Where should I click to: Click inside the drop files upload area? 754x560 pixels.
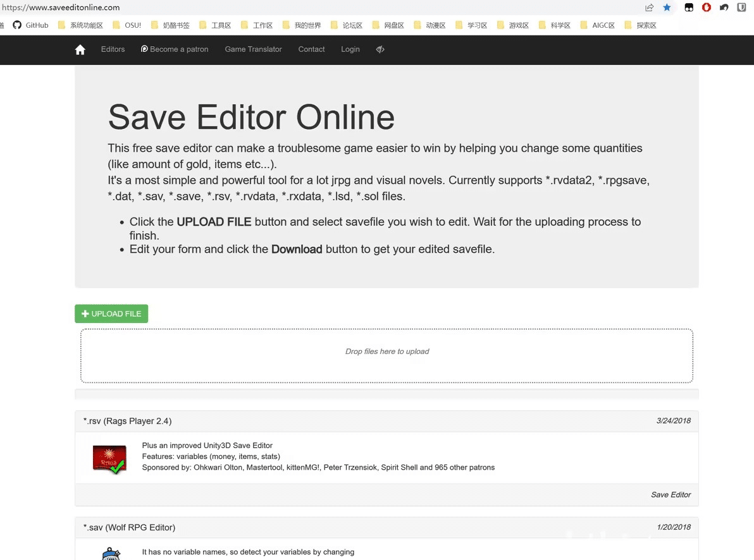386,355
